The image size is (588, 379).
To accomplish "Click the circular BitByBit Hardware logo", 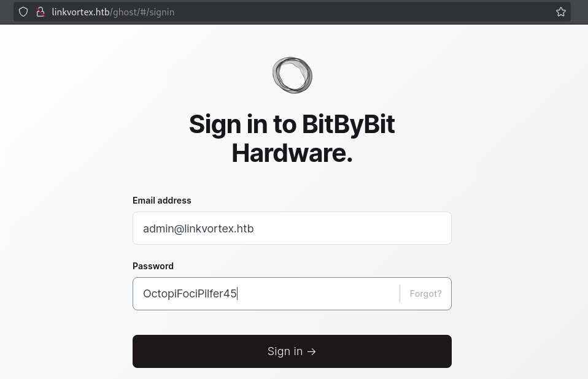I will [292, 75].
